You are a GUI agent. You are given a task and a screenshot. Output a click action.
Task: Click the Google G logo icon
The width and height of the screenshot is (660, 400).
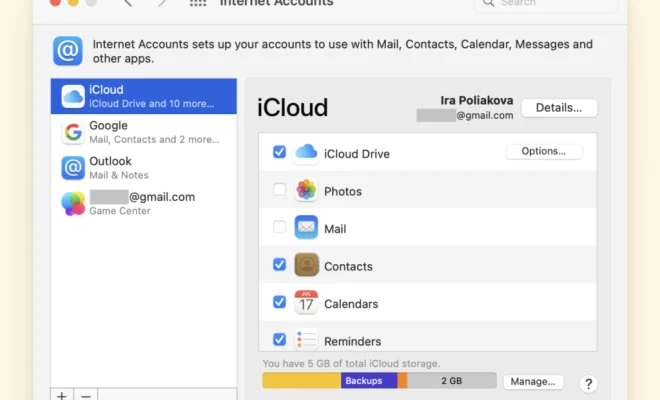tap(73, 132)
